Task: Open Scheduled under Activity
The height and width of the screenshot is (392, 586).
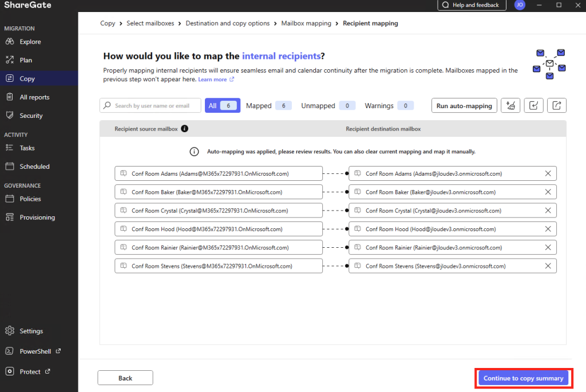Action: click(x=34, y=167)
